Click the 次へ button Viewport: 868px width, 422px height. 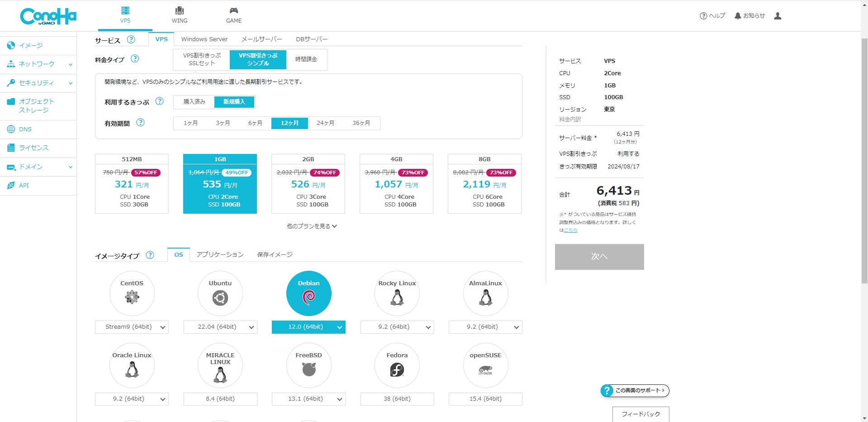(x=599, y=257)
